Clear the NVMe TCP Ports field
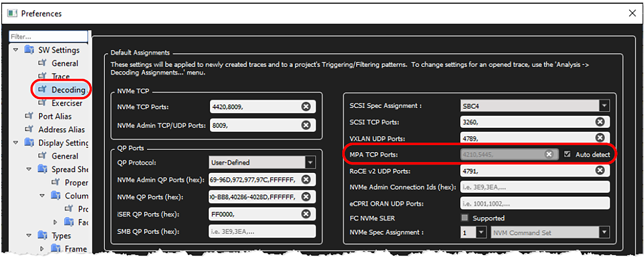 [x=306, y=107]
